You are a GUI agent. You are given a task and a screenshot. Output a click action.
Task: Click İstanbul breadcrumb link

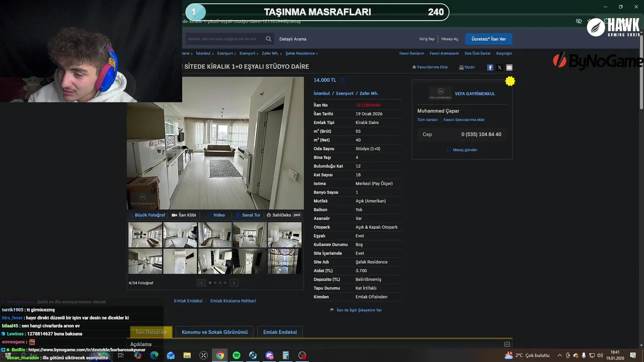(203, 53)
